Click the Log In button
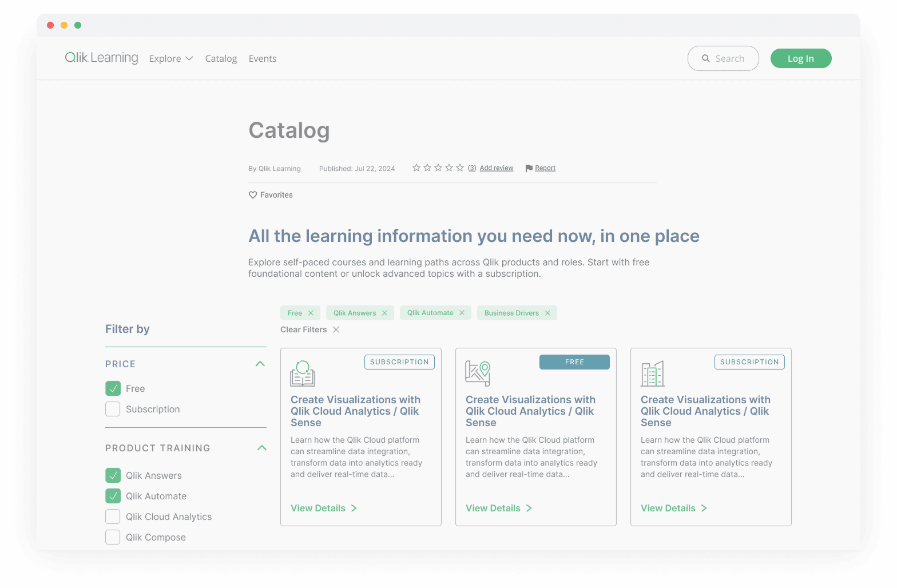This screenshot has width=897, height=588. [x=801, y=58]
